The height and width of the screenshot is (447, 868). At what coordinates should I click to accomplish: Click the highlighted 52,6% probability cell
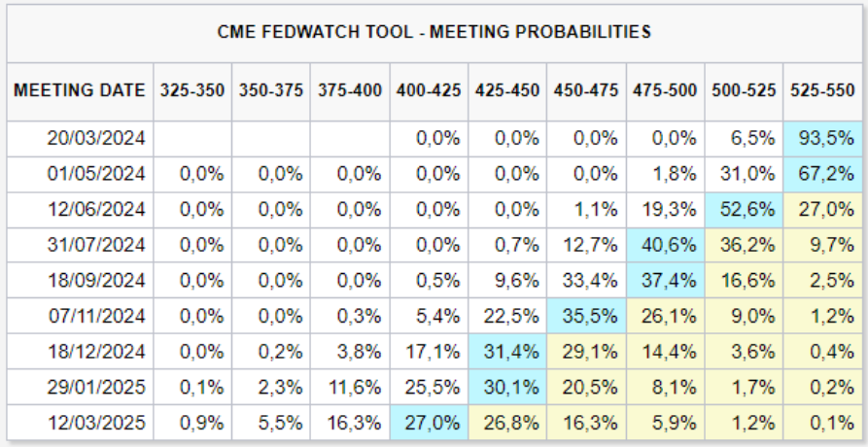coord(744,210)
